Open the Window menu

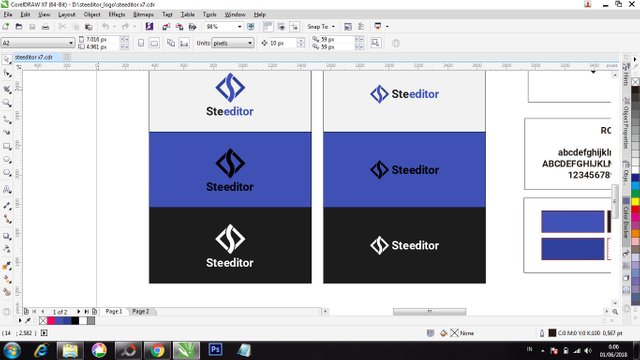pos(235,14)
